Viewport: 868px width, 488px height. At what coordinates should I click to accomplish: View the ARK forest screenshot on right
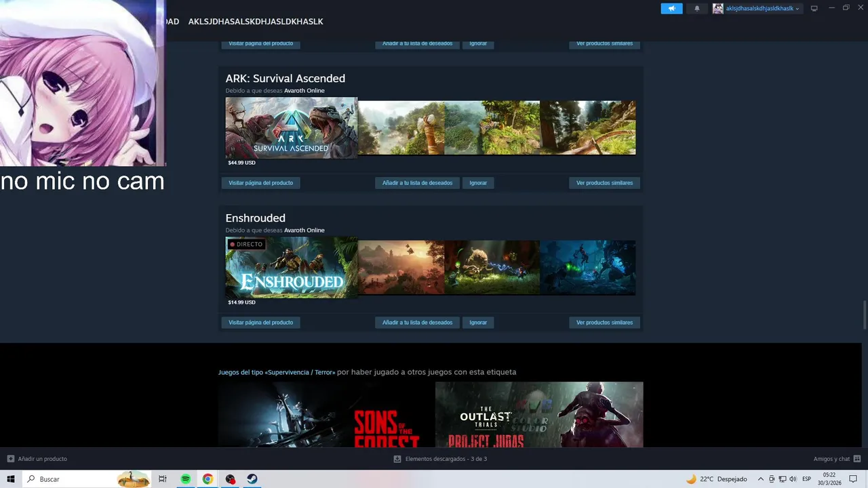(x=588, y=127)
